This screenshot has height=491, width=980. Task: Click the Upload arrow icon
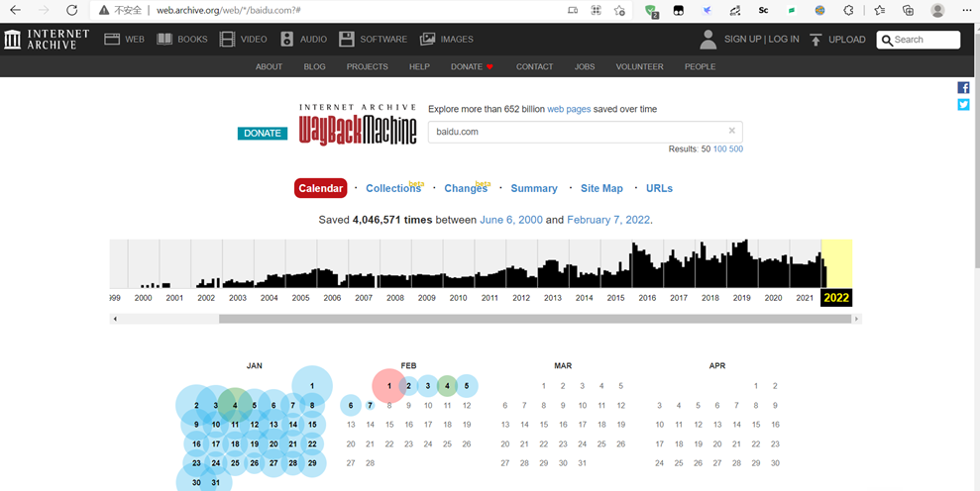(x=816, y=40)
